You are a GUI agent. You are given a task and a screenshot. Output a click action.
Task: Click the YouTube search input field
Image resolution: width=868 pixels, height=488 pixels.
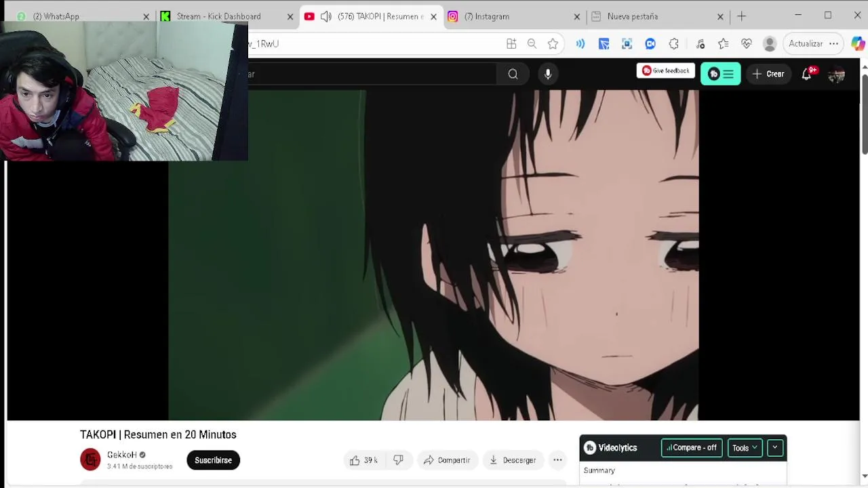(372, 74)
